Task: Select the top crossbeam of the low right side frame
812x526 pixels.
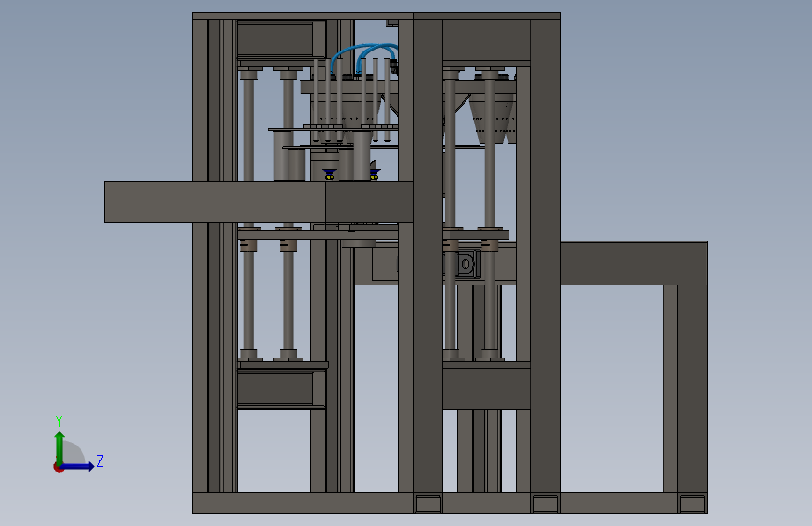Action: pyautogui.click(x=633, y=263)
